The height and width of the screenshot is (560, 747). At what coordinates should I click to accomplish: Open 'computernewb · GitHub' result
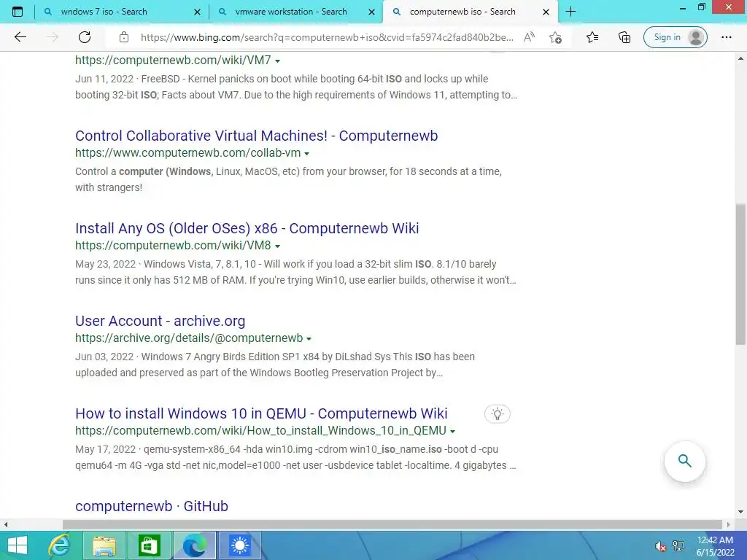click(152, 506)
